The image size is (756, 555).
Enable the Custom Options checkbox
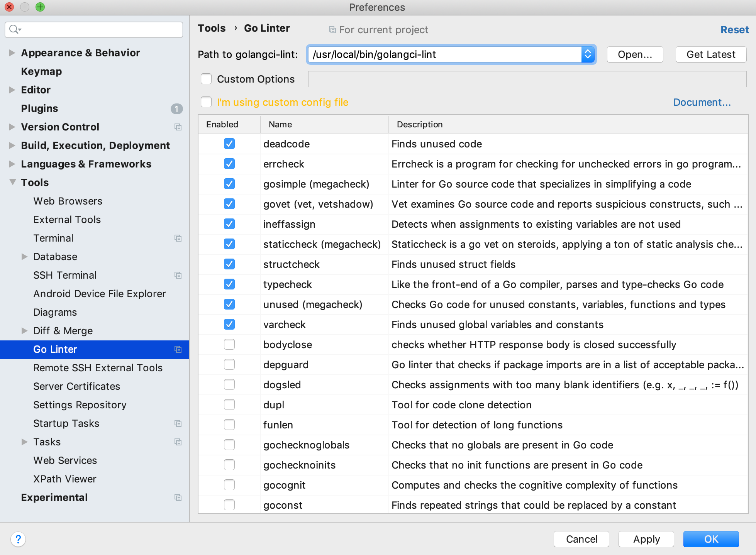pos(206,79)
